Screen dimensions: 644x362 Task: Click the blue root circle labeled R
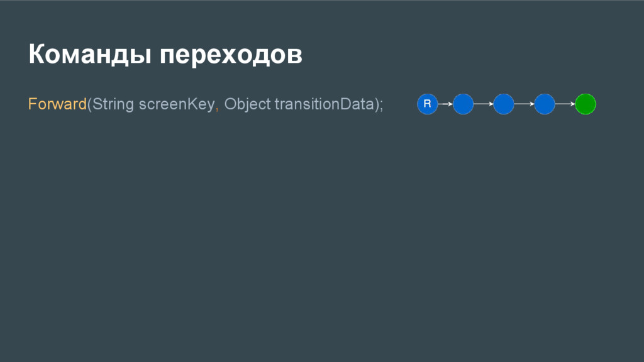click(x=427, y=104)
